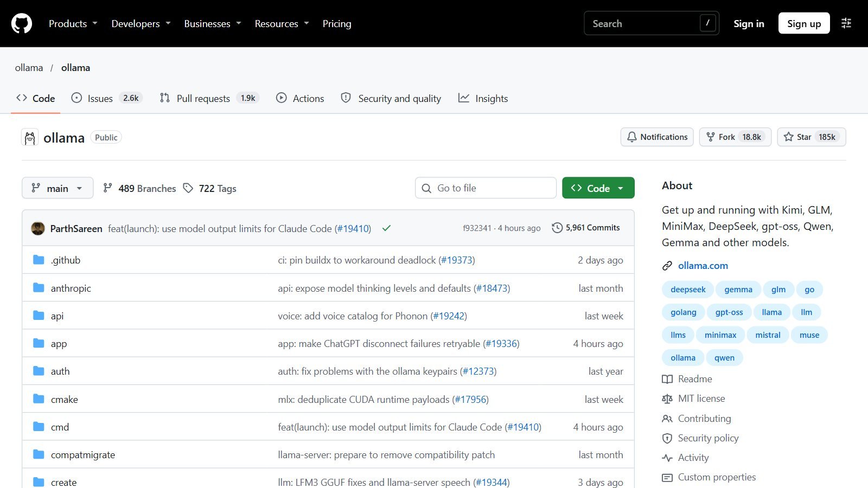The height and width of the screenshot is (488, 868).
Task: Focus the Search input field
Action: [651, 23]
